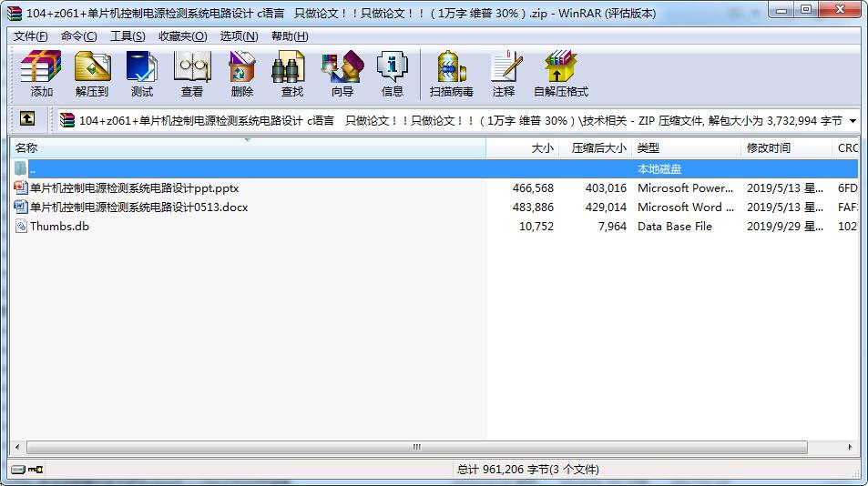868x486 pixels.
Task: Launch the Wizard (向导) icon
Action: pos(342,66)
